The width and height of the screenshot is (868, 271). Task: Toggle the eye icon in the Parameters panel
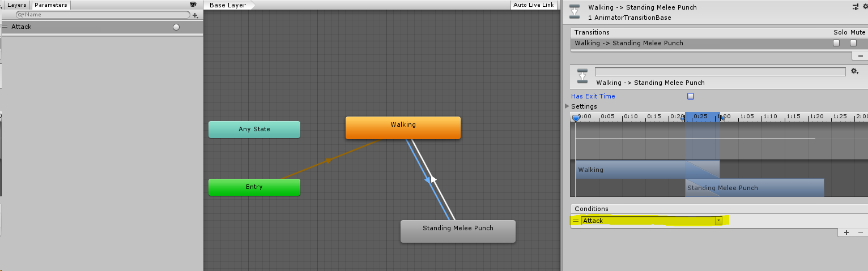[x=193, y=5]
